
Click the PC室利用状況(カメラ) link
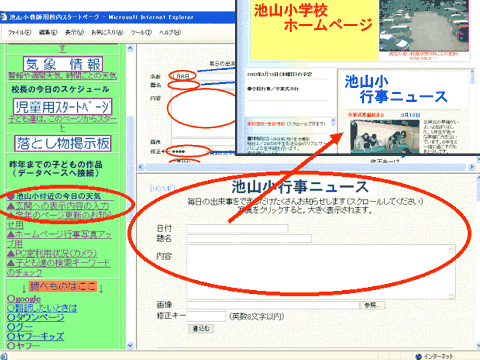(x=52, y=253)
